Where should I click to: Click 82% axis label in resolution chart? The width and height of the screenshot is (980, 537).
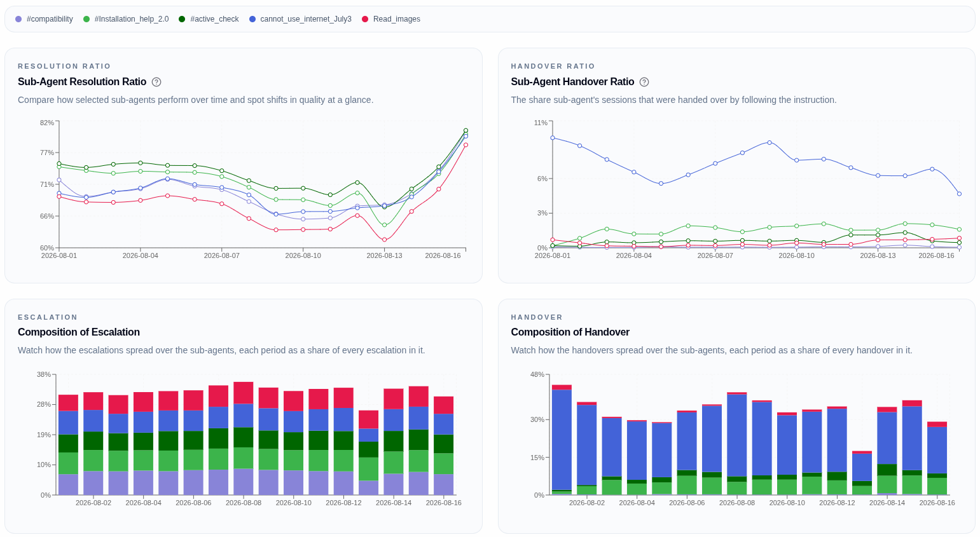click(x=47, y=123)
